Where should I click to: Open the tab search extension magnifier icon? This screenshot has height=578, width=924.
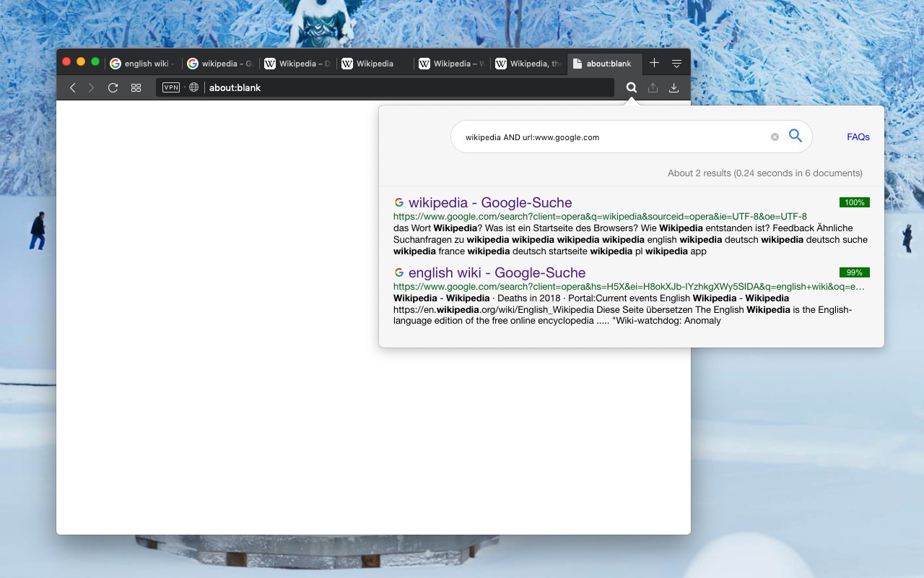(632, 87)
